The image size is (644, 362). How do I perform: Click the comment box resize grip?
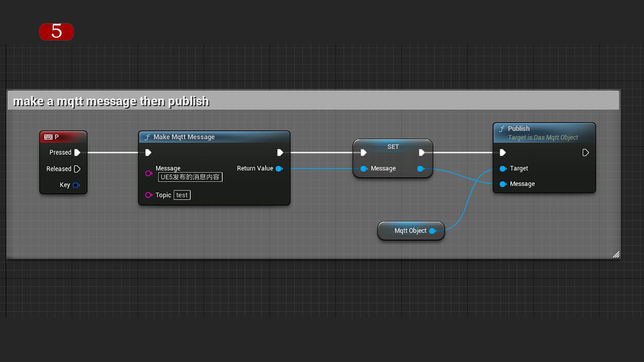(616, 255)
